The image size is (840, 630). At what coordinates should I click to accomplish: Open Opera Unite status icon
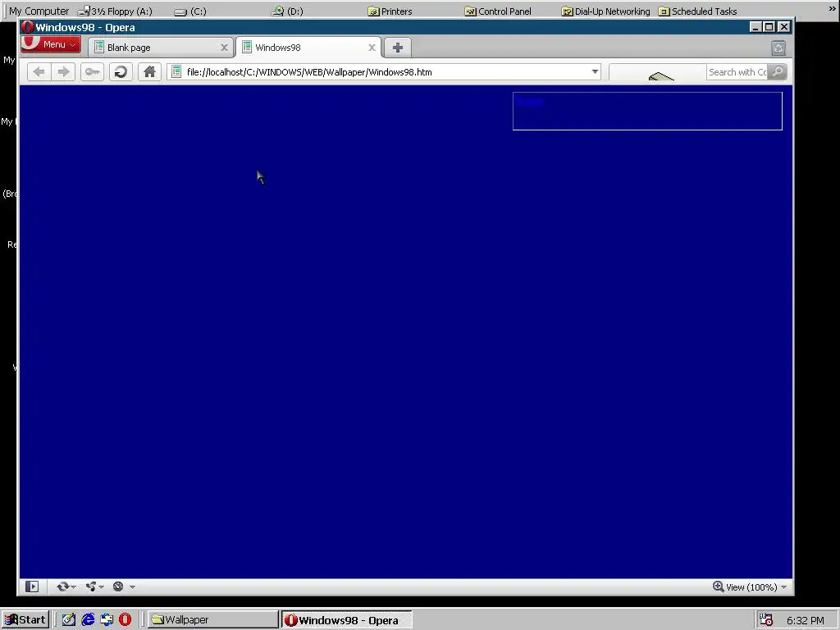(90, 587)
